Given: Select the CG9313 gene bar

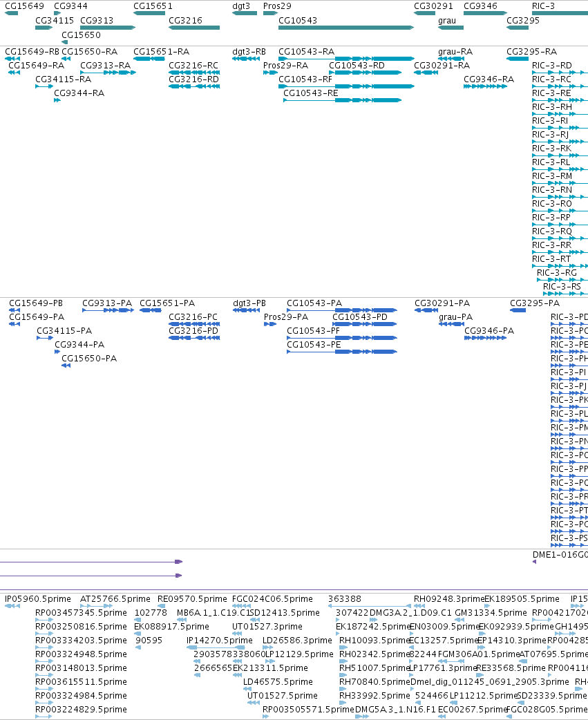Looking at the screenshot, I should 108,28.
